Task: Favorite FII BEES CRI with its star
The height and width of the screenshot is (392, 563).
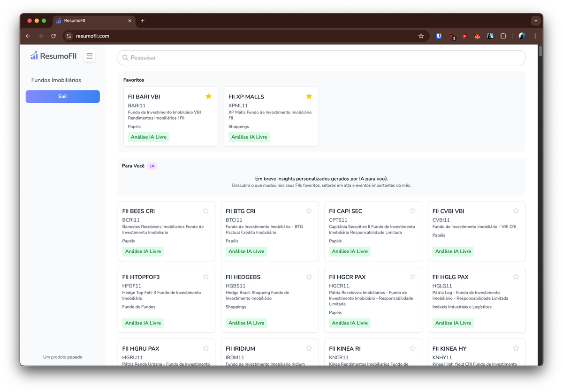Action: [205, 211]
